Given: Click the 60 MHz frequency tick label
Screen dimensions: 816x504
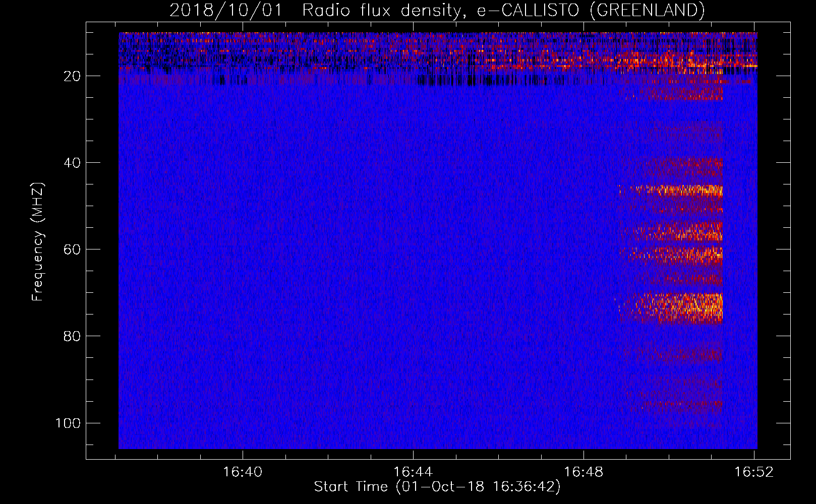Looking at the screenshot, I should [72, 249].
